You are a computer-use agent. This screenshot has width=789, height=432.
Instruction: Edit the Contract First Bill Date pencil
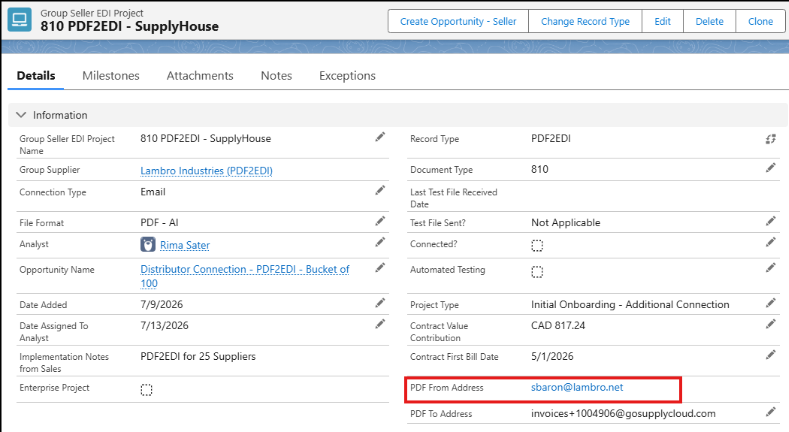[771, 355]
